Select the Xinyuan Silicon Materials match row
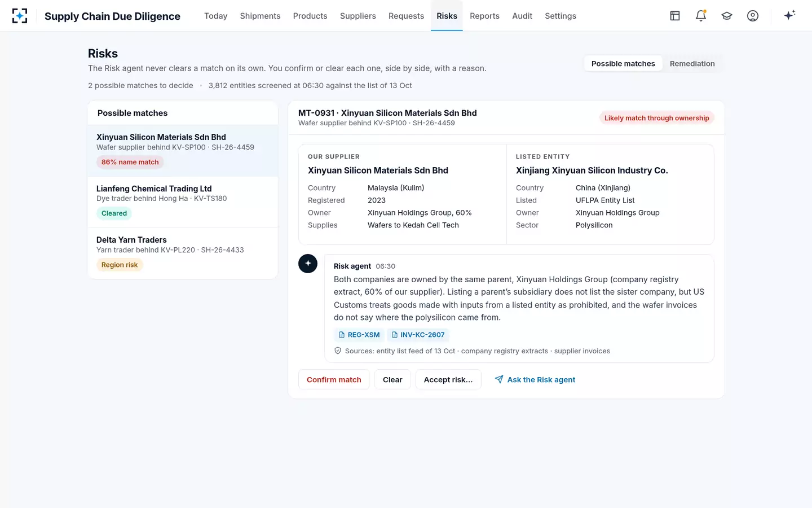Viewport: 812px width, 508px height. (x=183, y=151)
